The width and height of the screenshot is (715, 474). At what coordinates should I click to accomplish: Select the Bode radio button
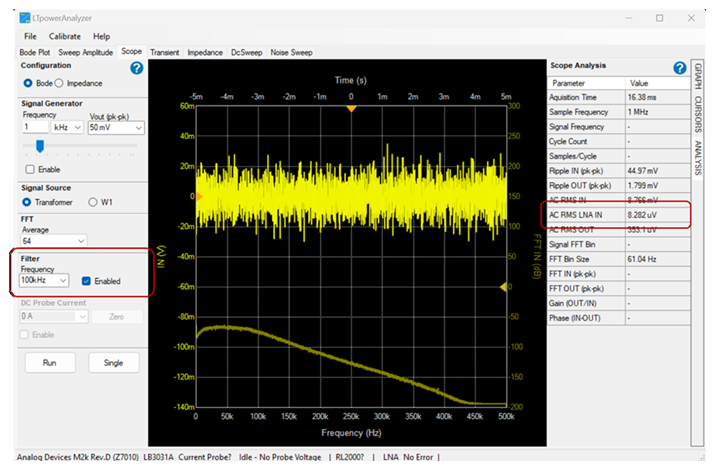pos(28,83)
